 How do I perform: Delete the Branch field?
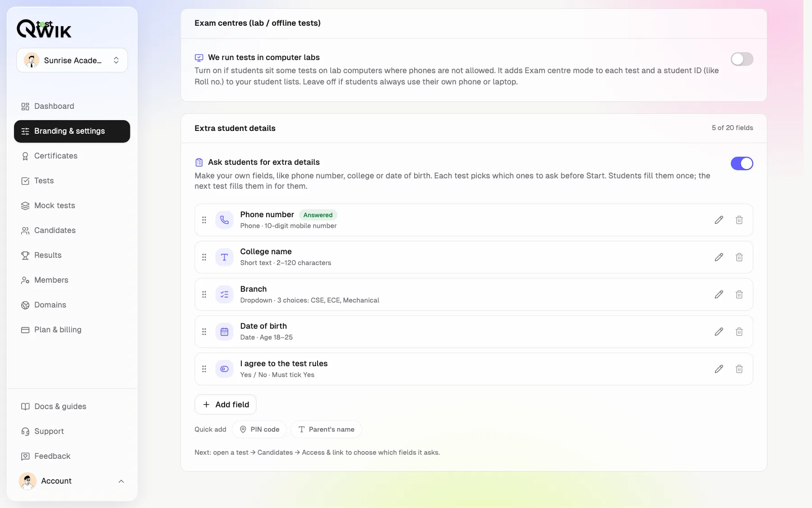[739, 294]
